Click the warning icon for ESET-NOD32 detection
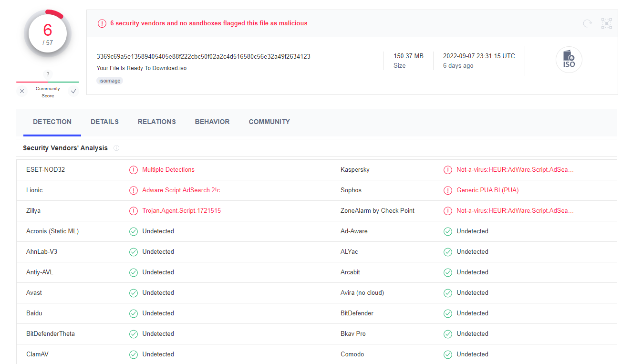 (x=134, y=170)
